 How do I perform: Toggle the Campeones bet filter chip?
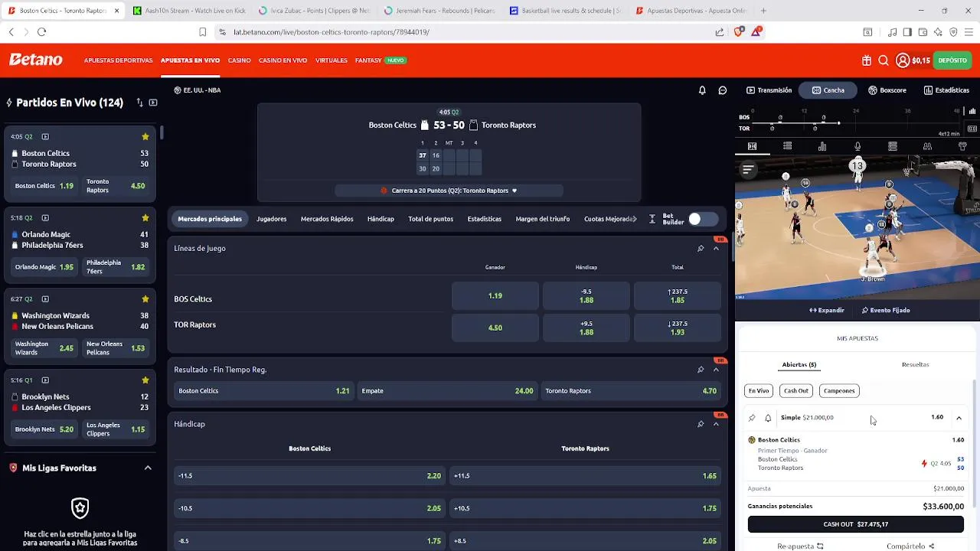pyautogui.click(x=839, y=390)
